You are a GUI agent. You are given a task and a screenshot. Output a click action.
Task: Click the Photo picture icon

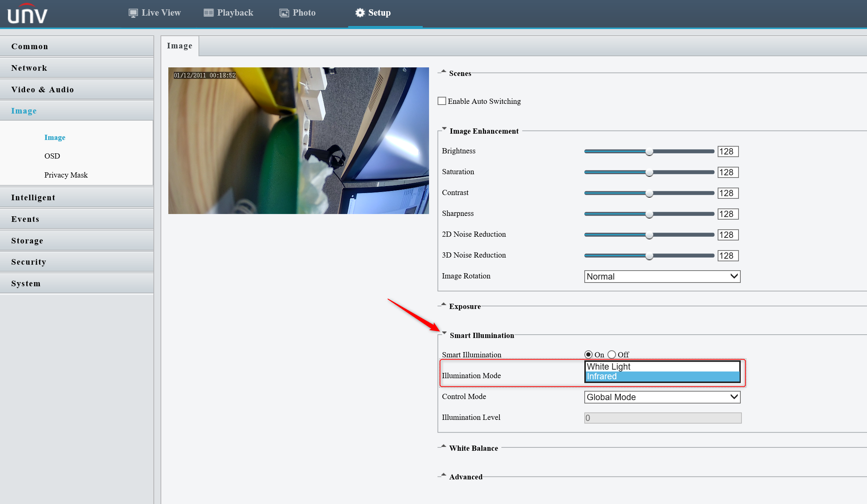tap(284, 13)
